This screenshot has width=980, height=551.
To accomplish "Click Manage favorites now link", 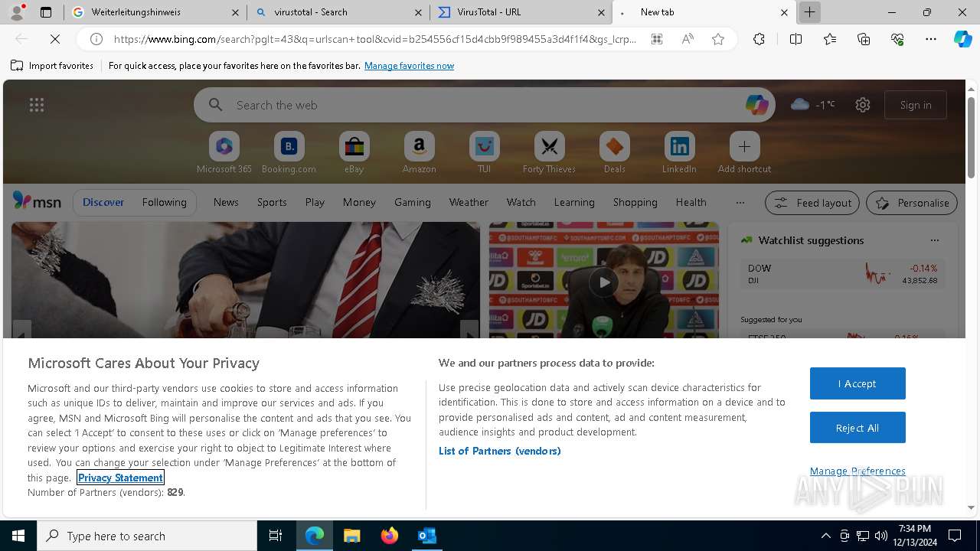I will pyautogui.click(x=409, y=66).
